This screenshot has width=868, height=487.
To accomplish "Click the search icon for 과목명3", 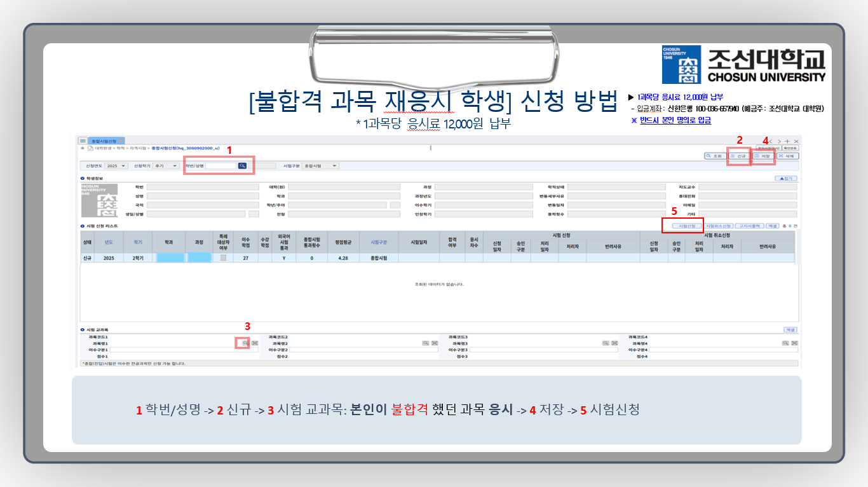I will 606,343.
